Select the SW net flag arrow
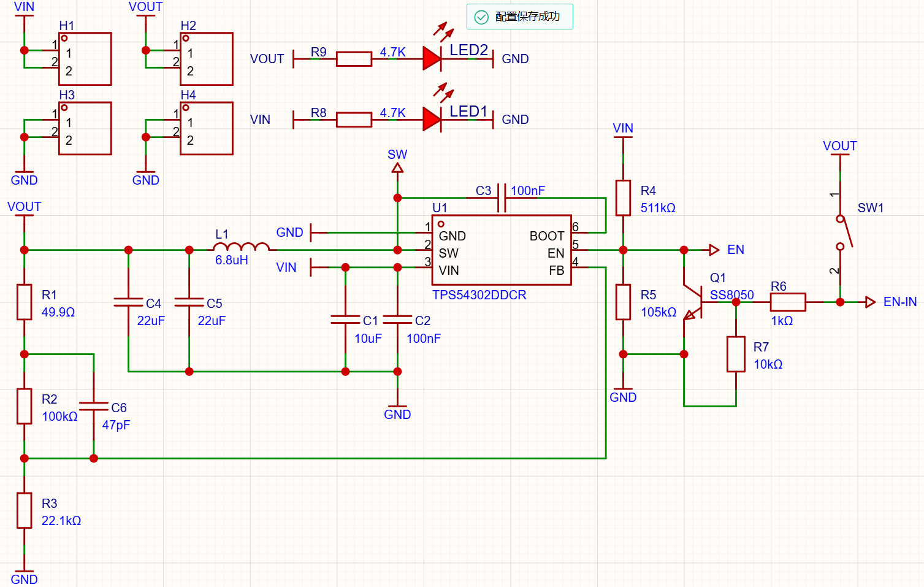The width and height of the screenshot is (924, 587). 397,168
